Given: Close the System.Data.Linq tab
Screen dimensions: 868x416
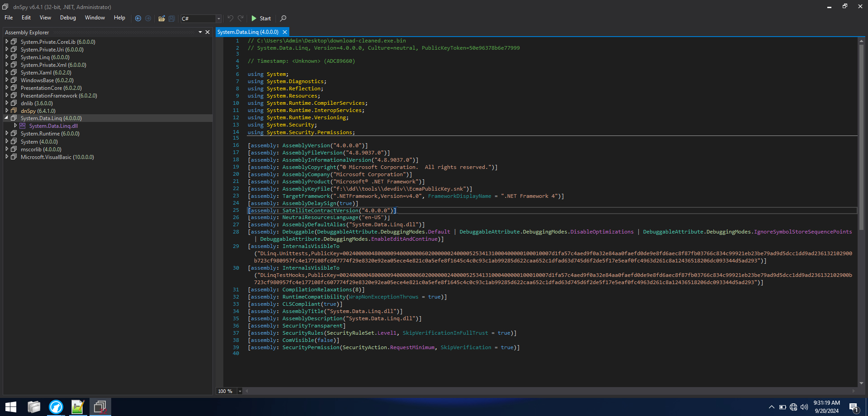Looking at the screenshot, I should click(x=285, y=32).
